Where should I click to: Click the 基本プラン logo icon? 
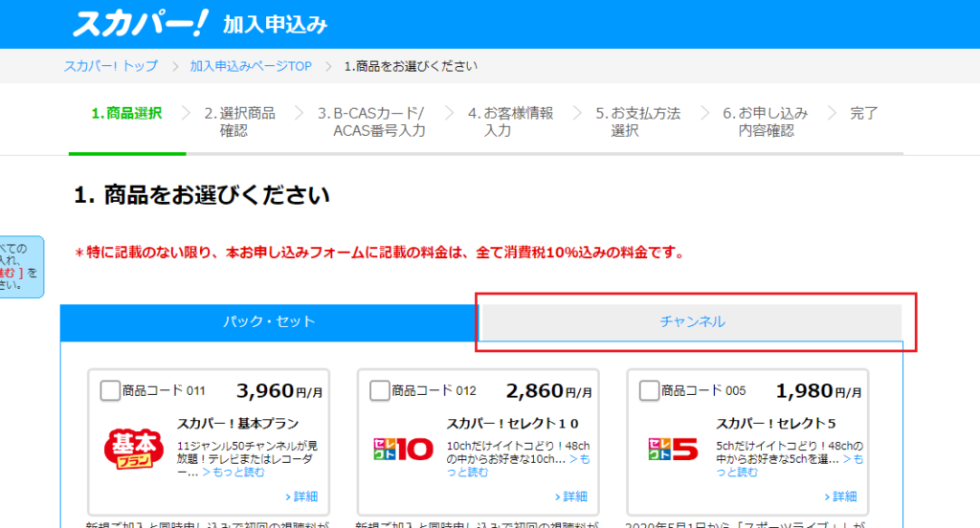tap(134, 449)
